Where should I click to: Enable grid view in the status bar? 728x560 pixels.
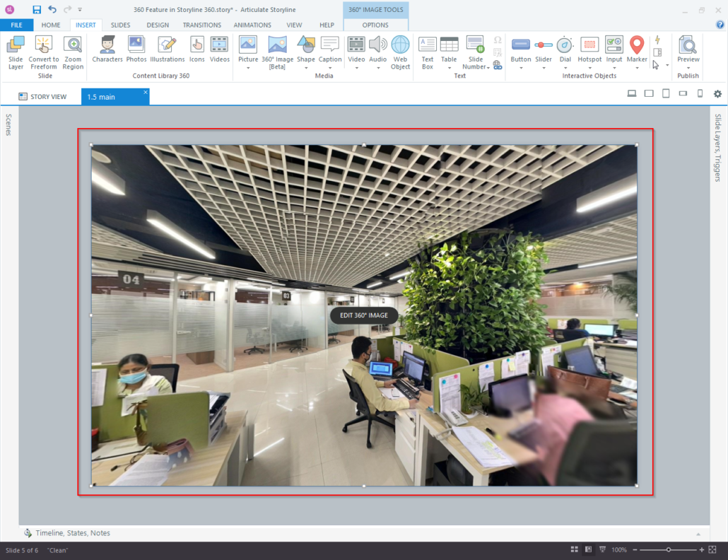pos(573,549)
